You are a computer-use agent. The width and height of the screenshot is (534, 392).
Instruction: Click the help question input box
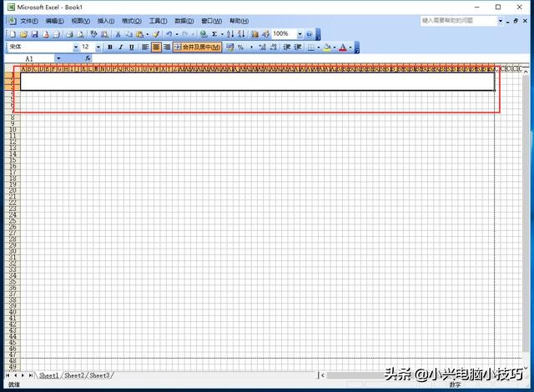458,21
